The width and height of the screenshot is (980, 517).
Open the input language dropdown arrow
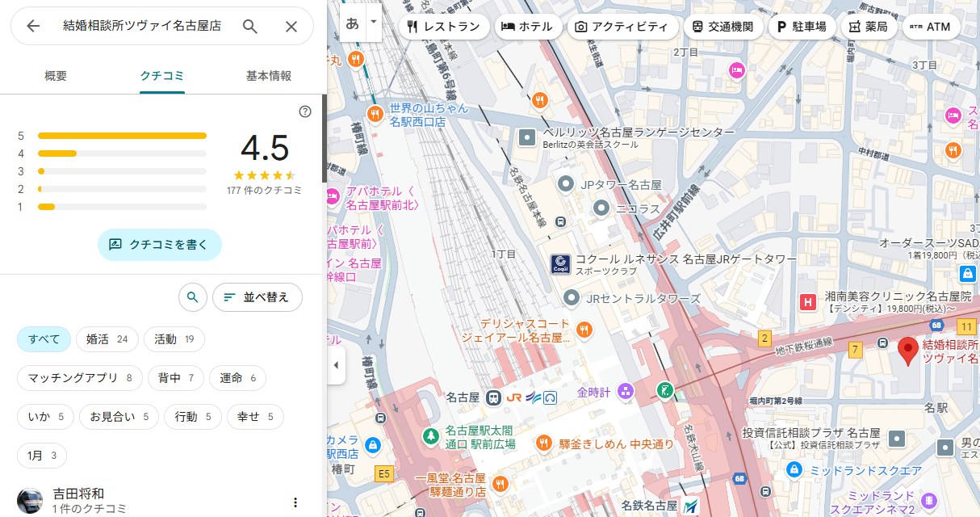tap(373, 23)
